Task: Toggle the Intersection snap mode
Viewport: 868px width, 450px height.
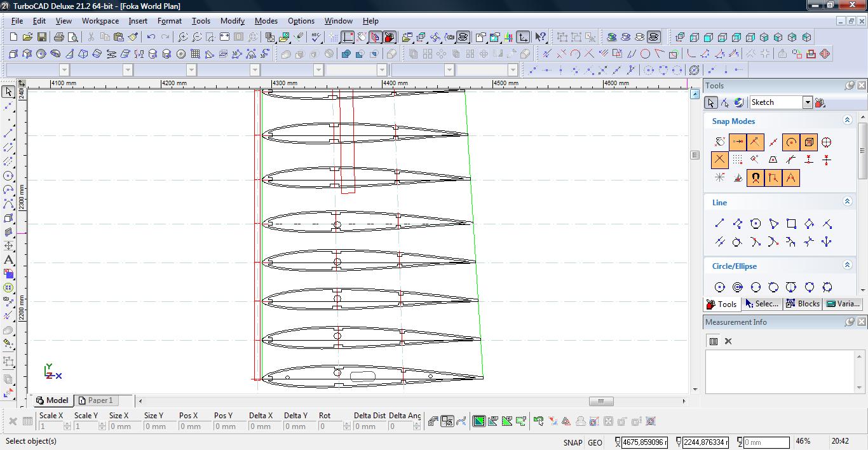Action: [719, 160]
